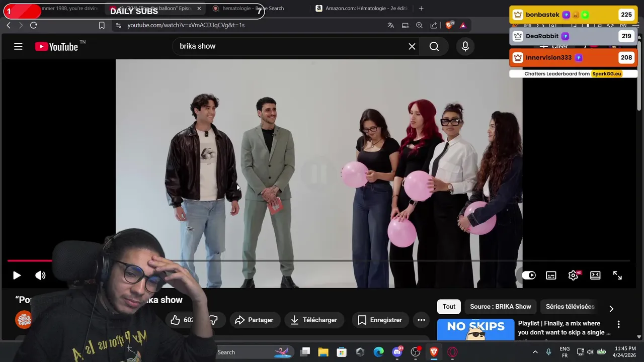This screenshot has width=644, height=362.
Task: Open the page translate icon
Action: 390,25
